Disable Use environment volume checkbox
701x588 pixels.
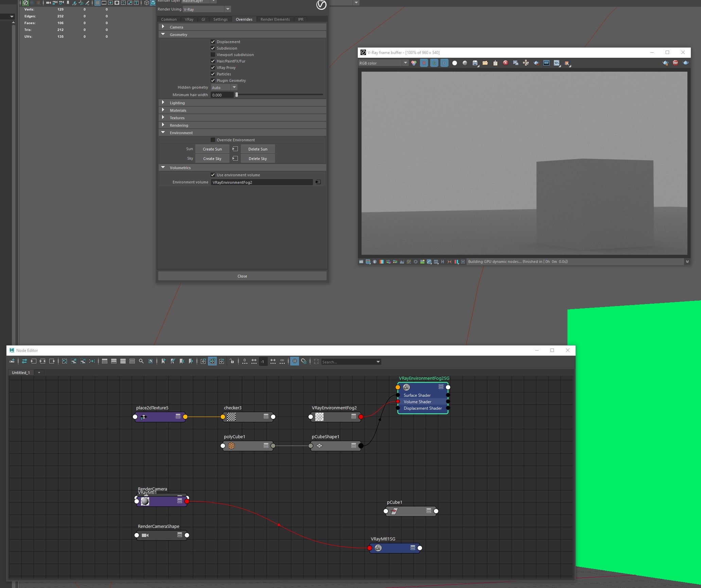[x=213, y=175]
